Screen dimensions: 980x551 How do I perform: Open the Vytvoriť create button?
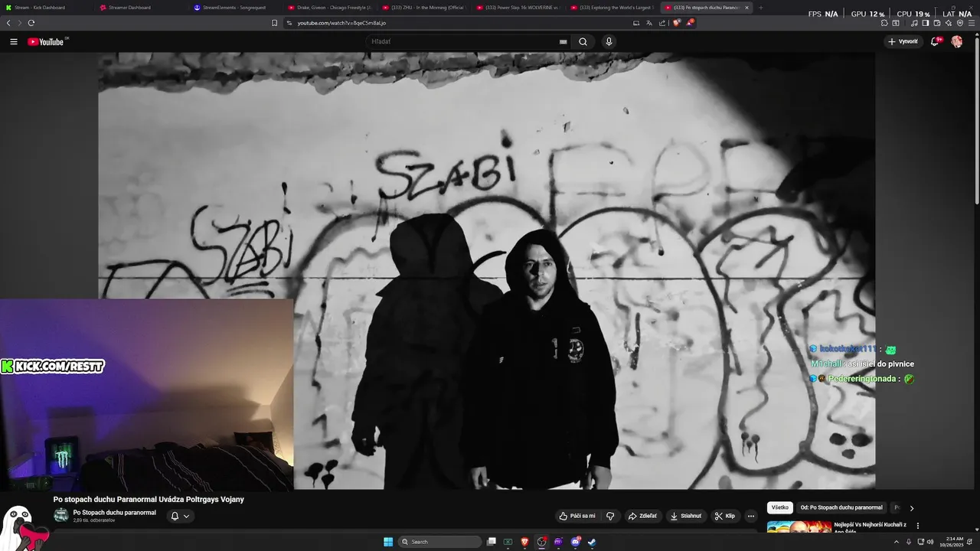coord(903,41)
